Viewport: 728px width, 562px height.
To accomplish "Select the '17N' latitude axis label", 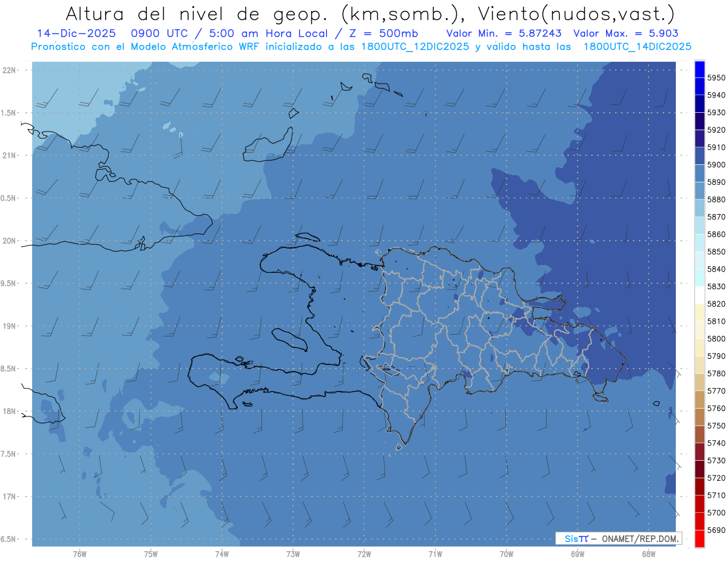I will point(9,497).
